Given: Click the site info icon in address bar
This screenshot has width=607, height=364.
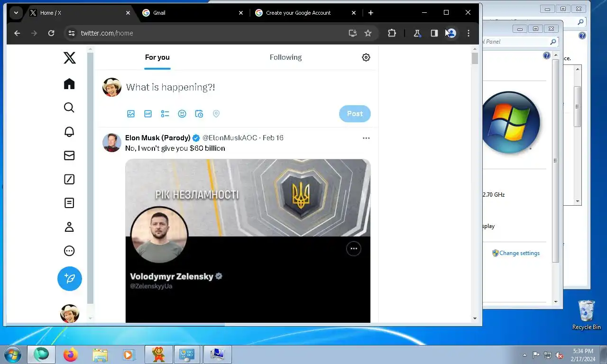Looking at the screenshot, I should pos(72,33).
